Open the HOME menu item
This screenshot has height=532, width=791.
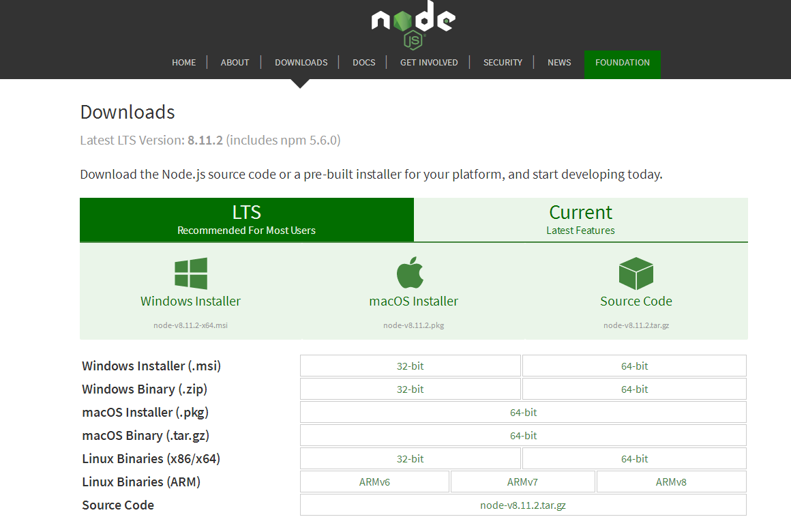[183, 63]
